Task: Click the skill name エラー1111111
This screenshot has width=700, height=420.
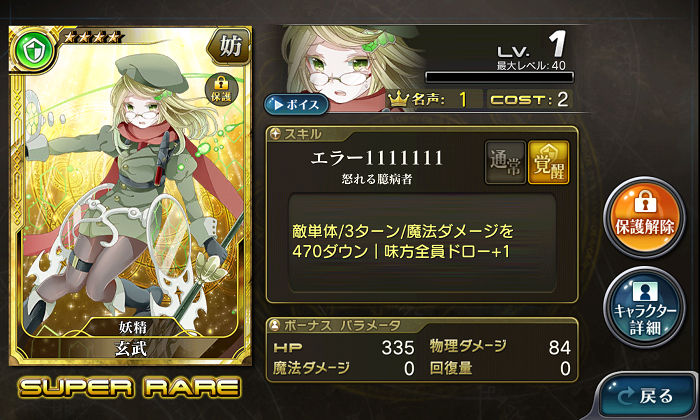Action: tap(376, 158)
